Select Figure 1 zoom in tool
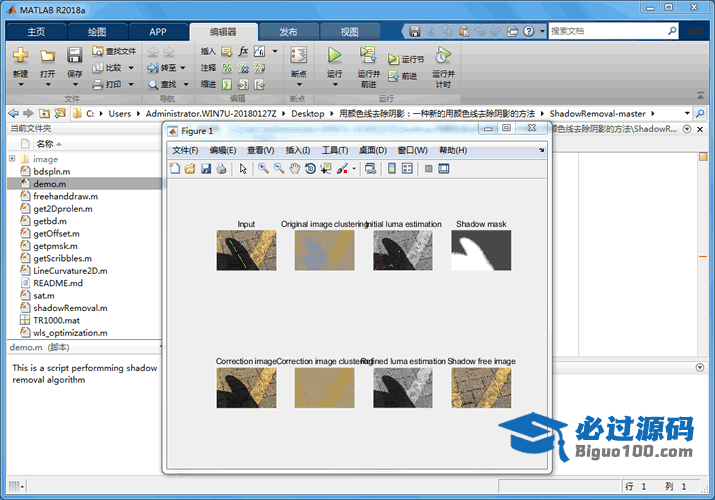Screen dimensions: 715x500 263,169
